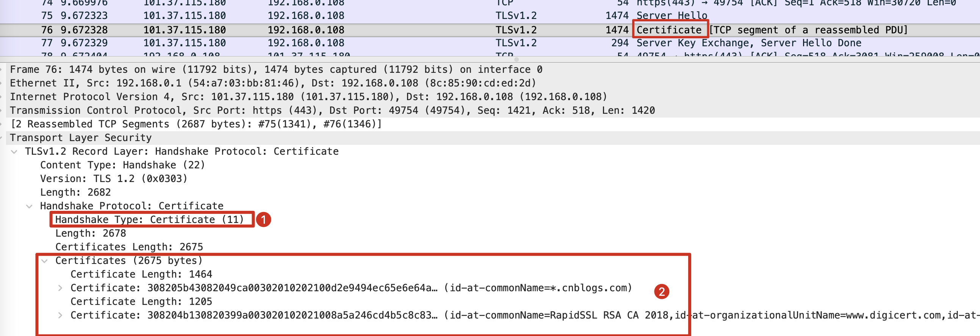The image size is (980, 336).
Task: Click the Length: 2678 field
Action: coord(91,234)
